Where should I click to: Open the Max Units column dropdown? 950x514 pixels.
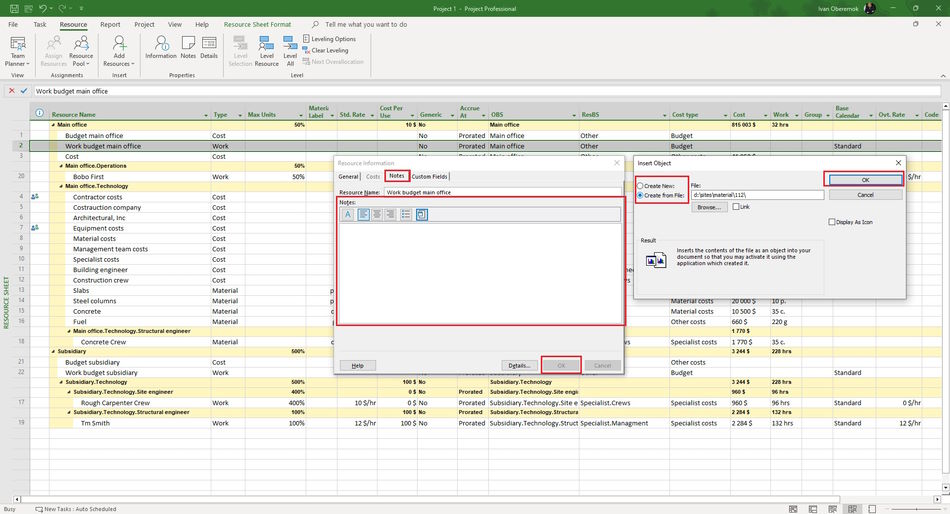(301, 115)
